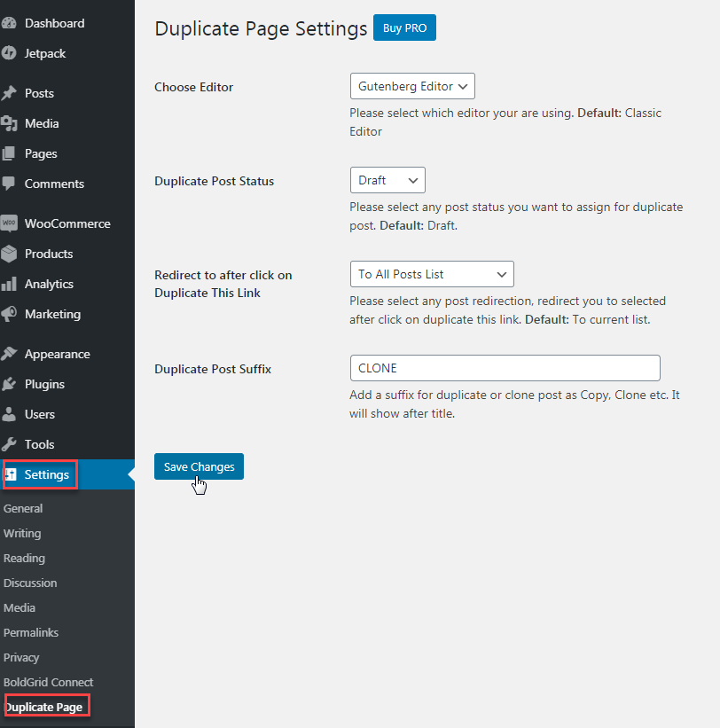
Task: Open BoldGrid Connect settings page
Action: (48, 682)
